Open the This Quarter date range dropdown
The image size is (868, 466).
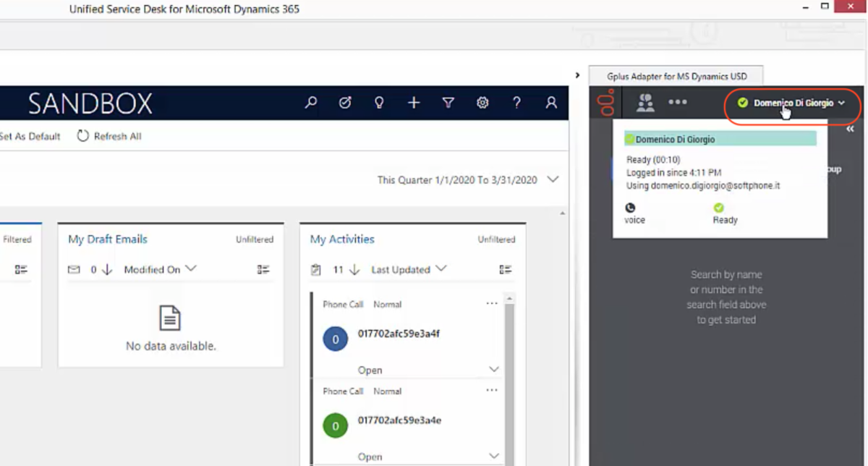point(553,179)
